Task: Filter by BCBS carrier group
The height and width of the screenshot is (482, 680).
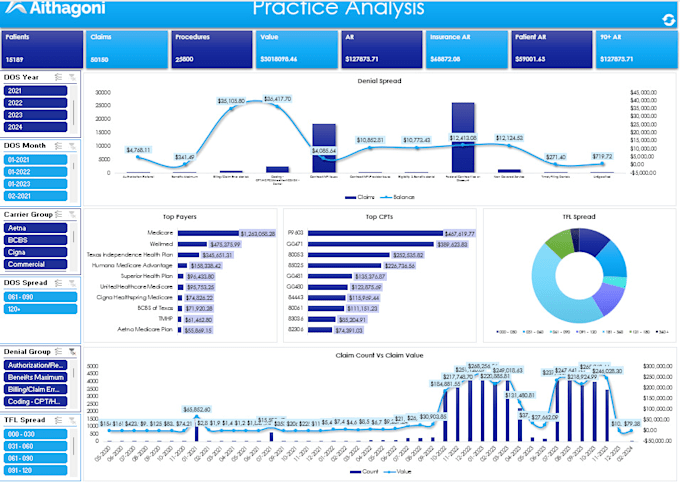Action: tap(36, 240)
